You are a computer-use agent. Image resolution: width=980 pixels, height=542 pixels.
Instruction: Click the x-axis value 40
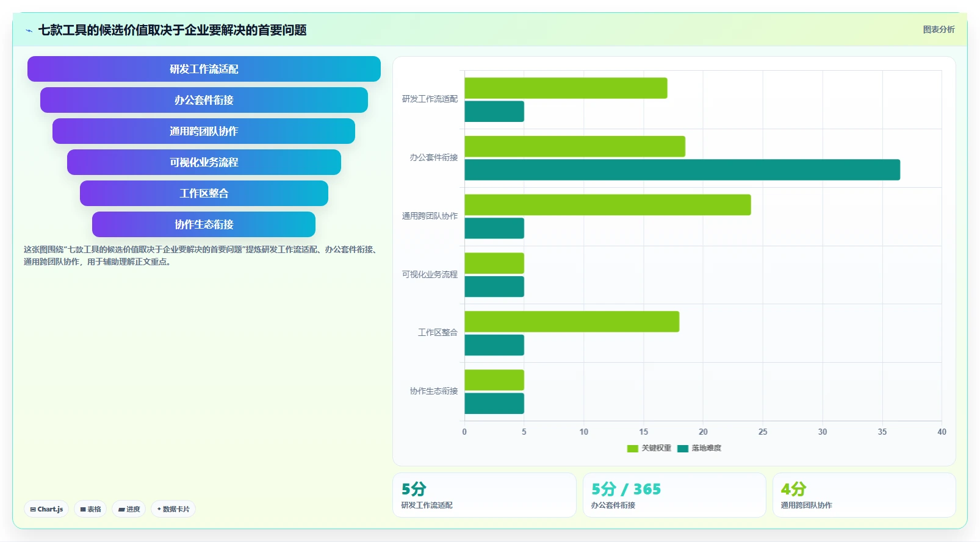pyautogui.click(x=942, y=432)
